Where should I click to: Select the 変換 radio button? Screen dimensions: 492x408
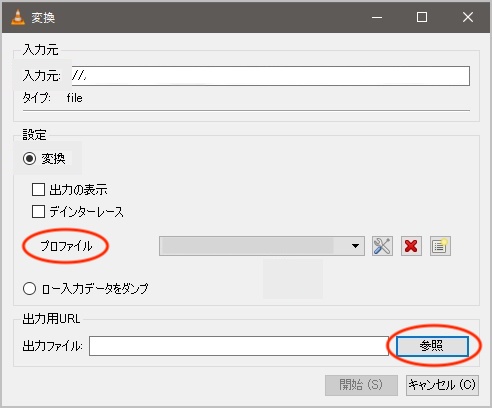pyautogui.click(x=30, y=158)
